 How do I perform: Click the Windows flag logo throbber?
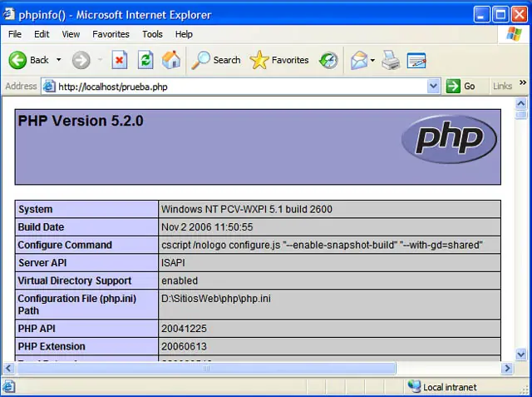coord(514,34)
